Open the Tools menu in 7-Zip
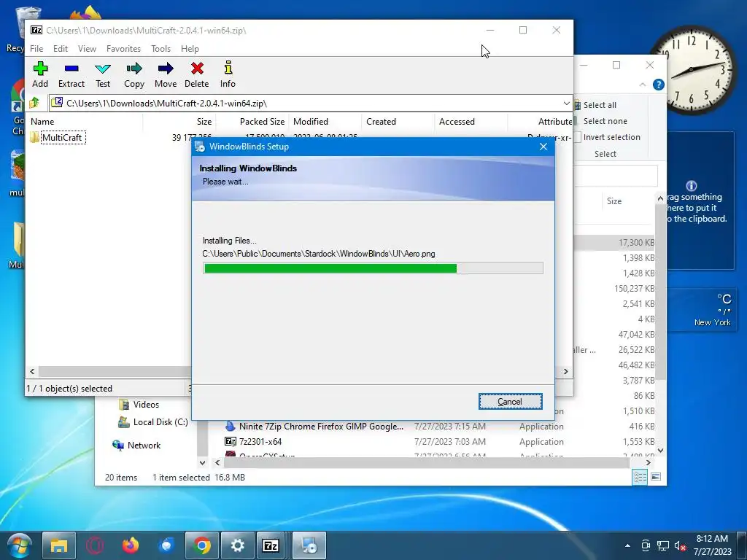The width and height of the screenshot is (747, 560). [x=160, y=49]
